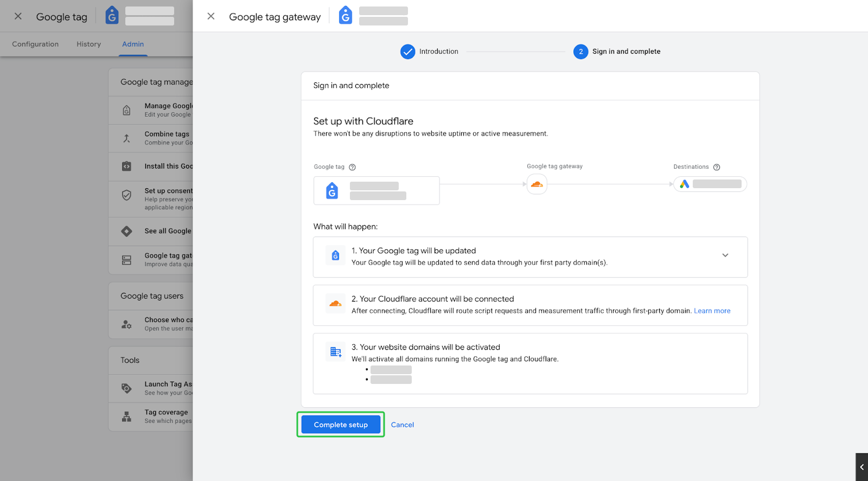Click the tag icon in step 1 row
Viewport: 868px width, 481px height.
335,255
